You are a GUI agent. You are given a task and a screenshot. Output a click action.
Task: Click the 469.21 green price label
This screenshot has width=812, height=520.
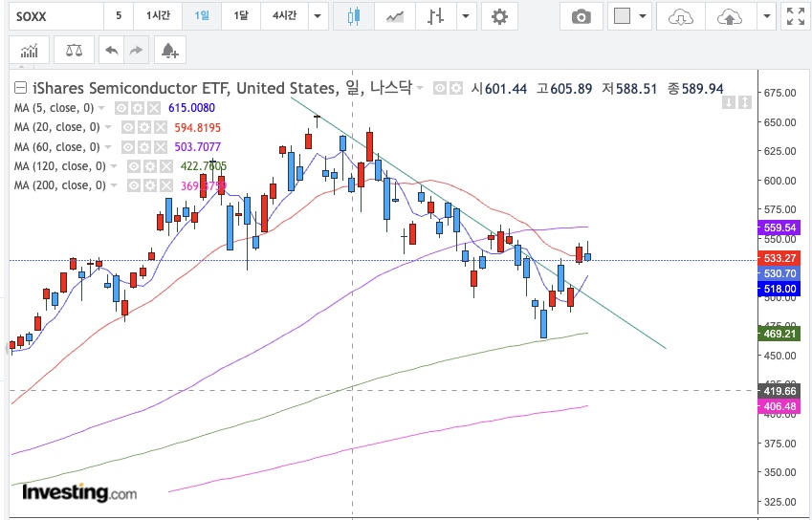click(x=779, y=334)
